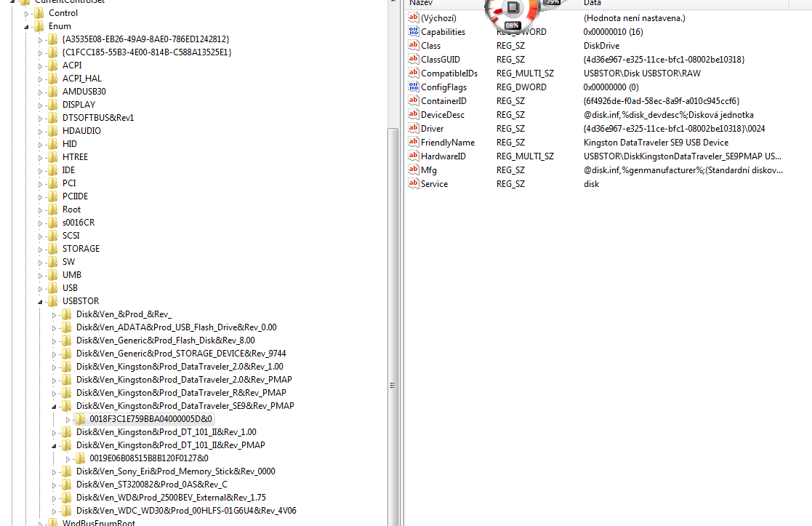
Task: Select Disk&Ven_Kingston&Prod_DataTraveler_R&Rev_PMAP key
Action: point(181,393)
